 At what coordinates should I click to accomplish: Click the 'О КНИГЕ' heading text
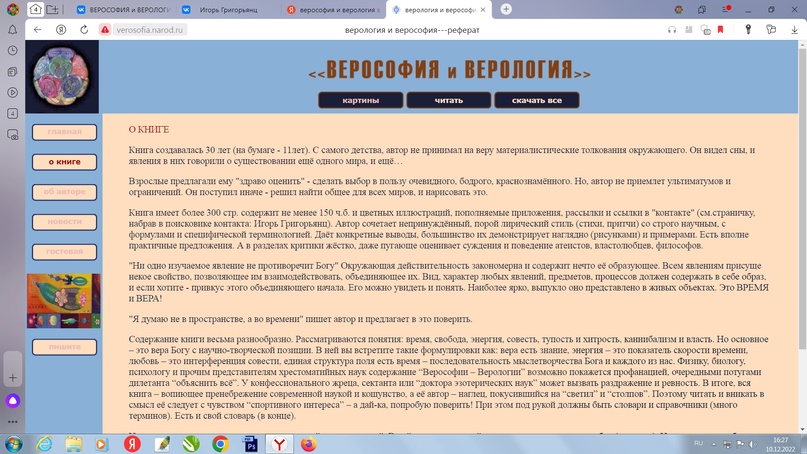pos(149,130)
